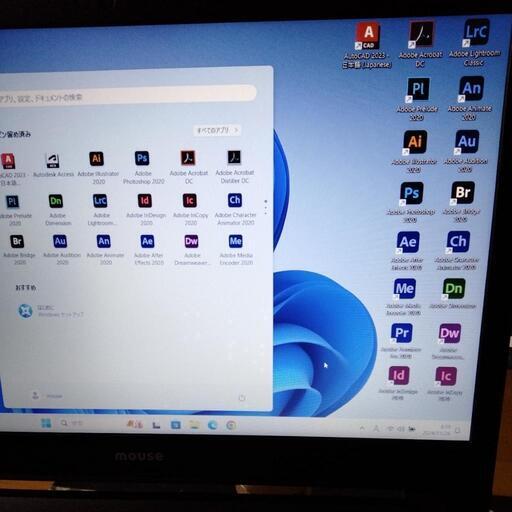
Task: Open Adobe Audition 2020 in Start menu
Action: [x=62, y=249]
